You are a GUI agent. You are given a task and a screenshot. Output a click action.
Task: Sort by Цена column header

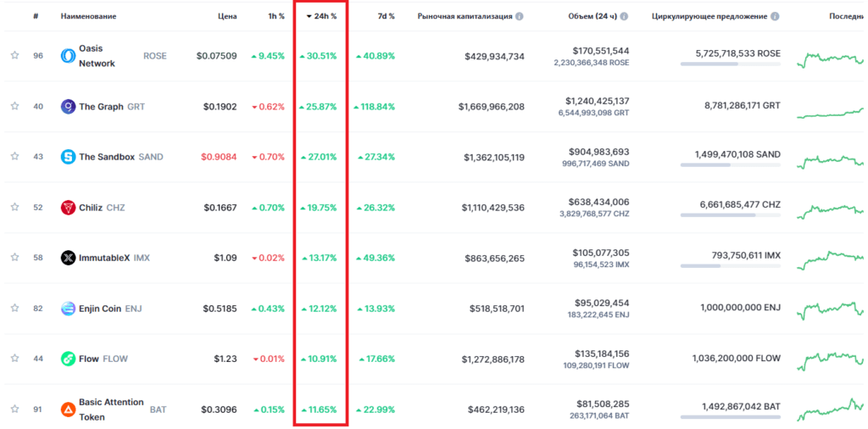pyautogui.click(x=226, y=16)
